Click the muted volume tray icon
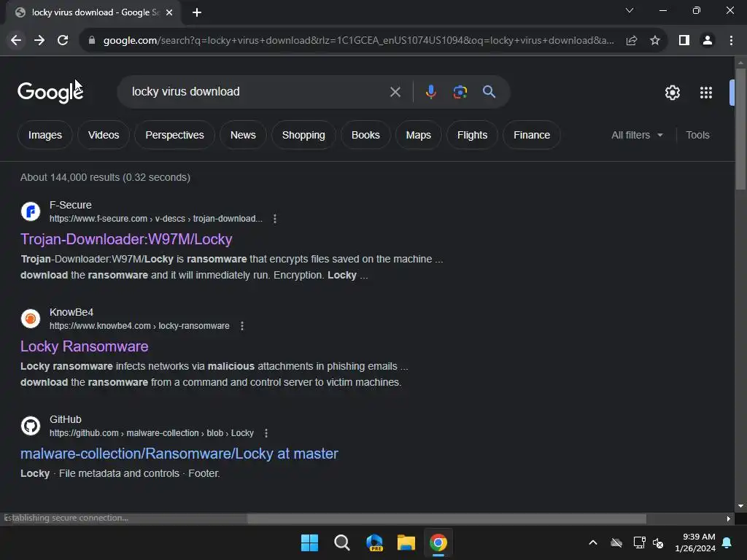The height and width of the screenshot is (560, 747). pos(658,542)
